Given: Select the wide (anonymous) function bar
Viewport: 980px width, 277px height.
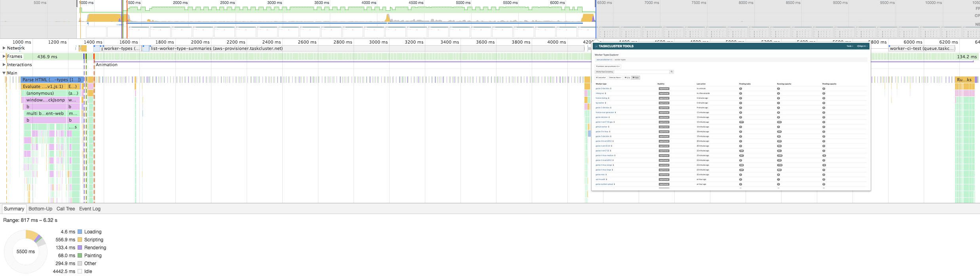Looking at the screenshot, I should pos(44,93).
